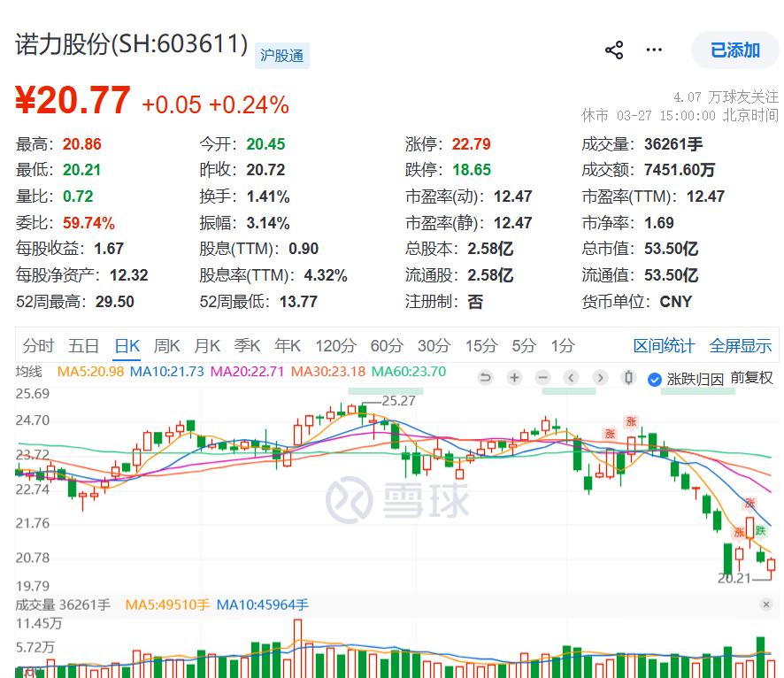Click the chart reset/undo icon
This screenshot has width=784, height=678.
pyautogui.click(x=485, y=378)
